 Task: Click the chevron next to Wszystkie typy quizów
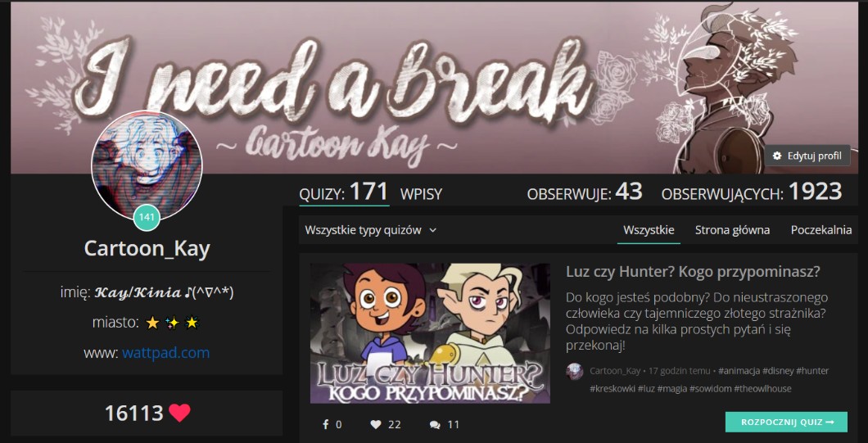433,230
